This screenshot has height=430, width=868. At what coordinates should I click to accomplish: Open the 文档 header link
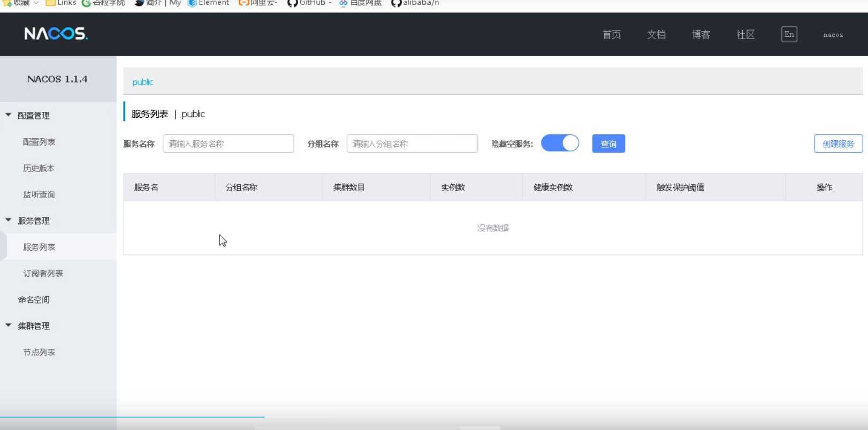(656, 35)
